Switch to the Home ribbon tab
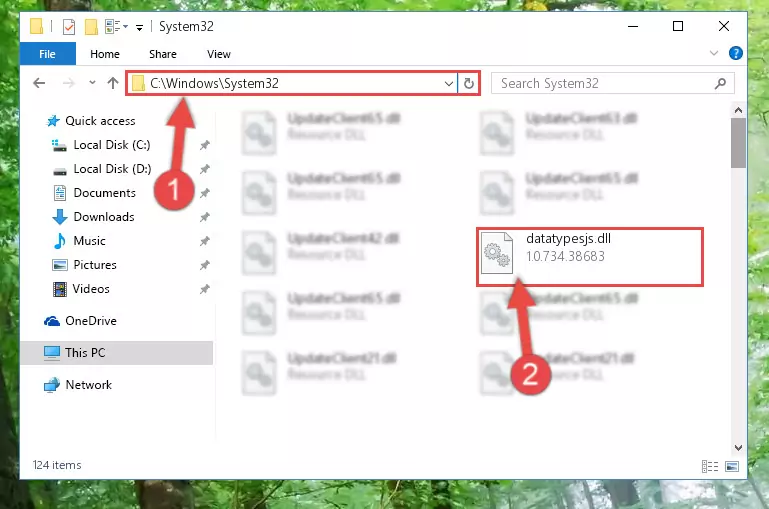 (104, 54)
